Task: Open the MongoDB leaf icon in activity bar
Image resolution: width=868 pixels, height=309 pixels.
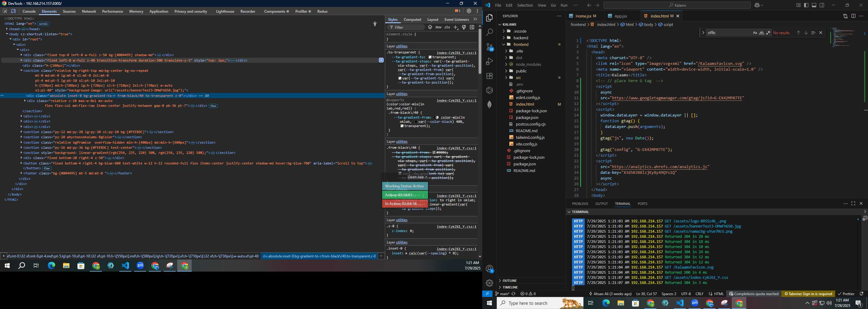Action: pyautogui.click(x=489, y=105)
